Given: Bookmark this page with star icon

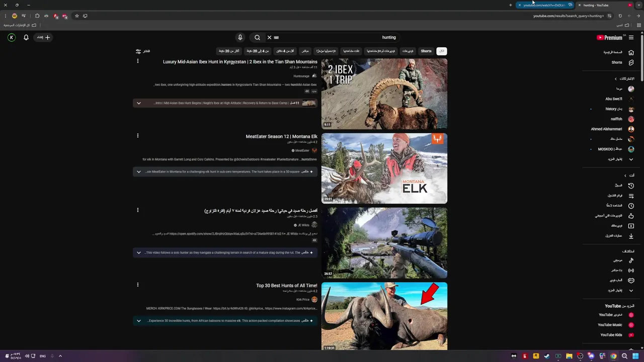Looking at the screenshot, I should click(76, 16).
